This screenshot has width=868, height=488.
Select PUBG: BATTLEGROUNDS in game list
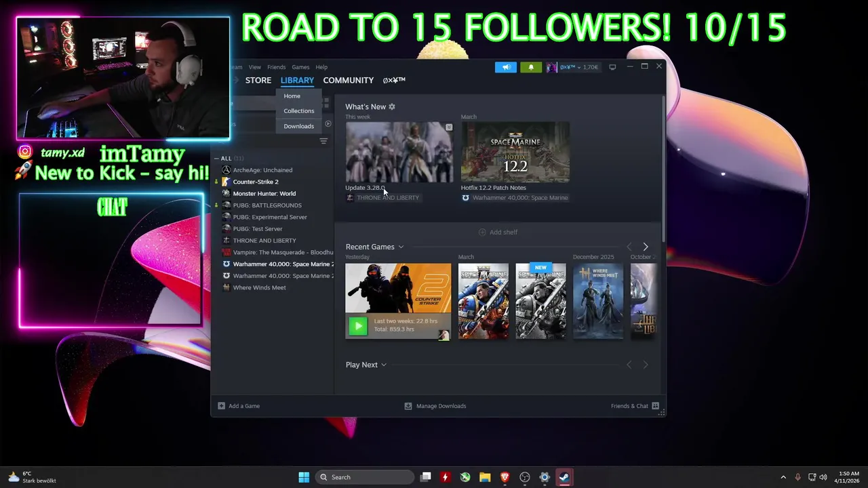point(267,205)
